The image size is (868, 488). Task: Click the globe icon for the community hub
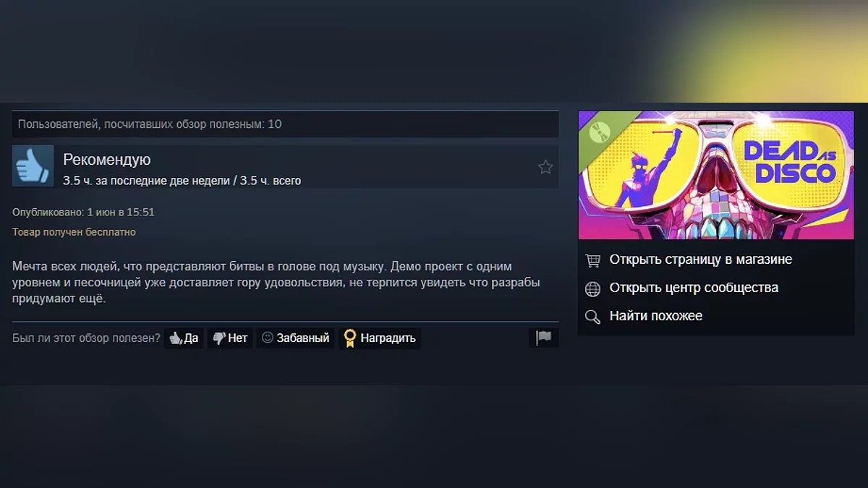(592, 288)
